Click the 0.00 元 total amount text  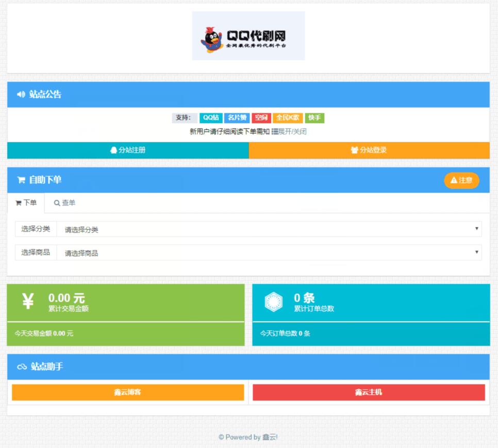pos(67,298)
